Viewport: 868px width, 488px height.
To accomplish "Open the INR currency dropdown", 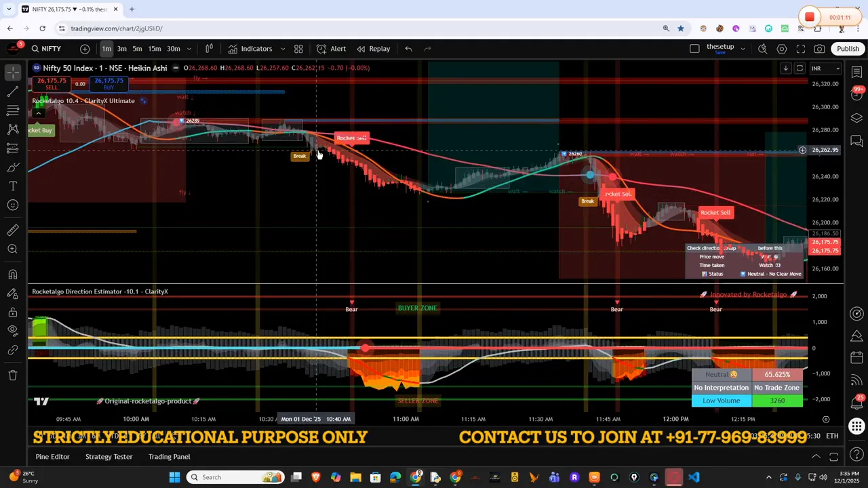I will (x=825, y=68).
